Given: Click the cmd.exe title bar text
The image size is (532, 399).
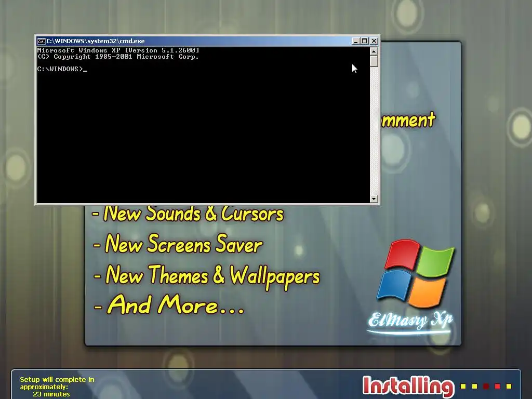Looking at the screenshot, I should pos(96,41).
